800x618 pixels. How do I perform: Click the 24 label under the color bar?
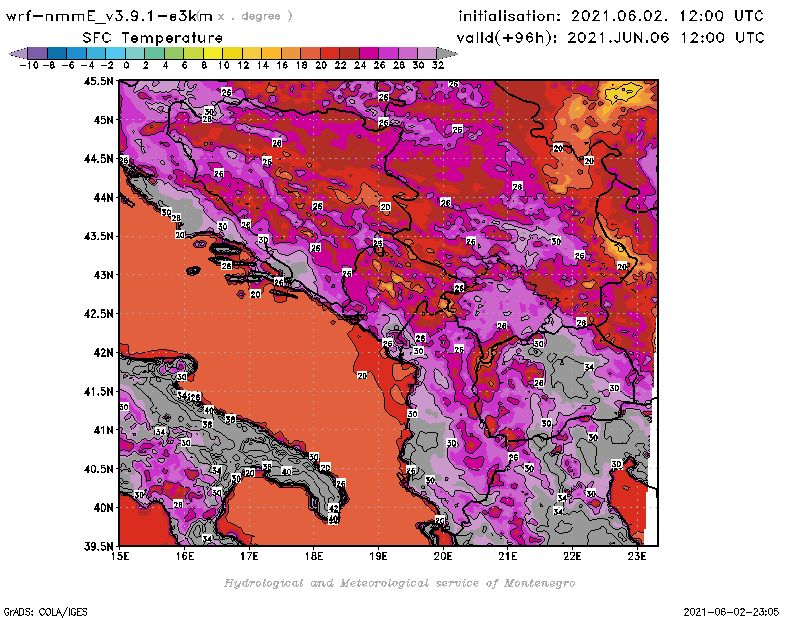[360, 65]
